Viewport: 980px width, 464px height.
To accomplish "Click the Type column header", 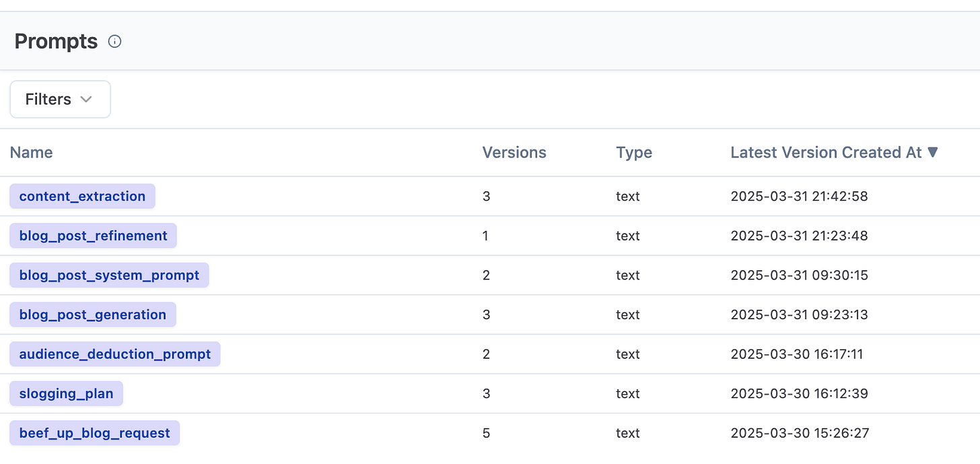I will pyautogui.click(x=634, y=152).
